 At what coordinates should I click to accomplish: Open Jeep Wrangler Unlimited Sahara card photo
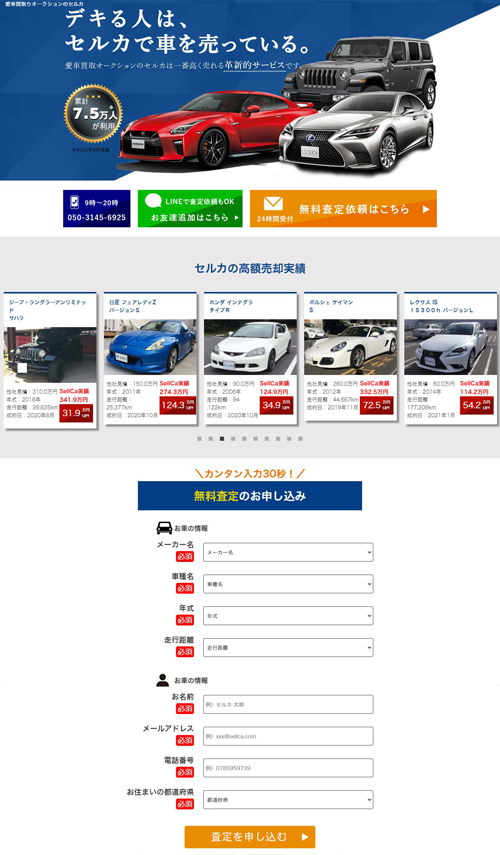click(50, 354)
